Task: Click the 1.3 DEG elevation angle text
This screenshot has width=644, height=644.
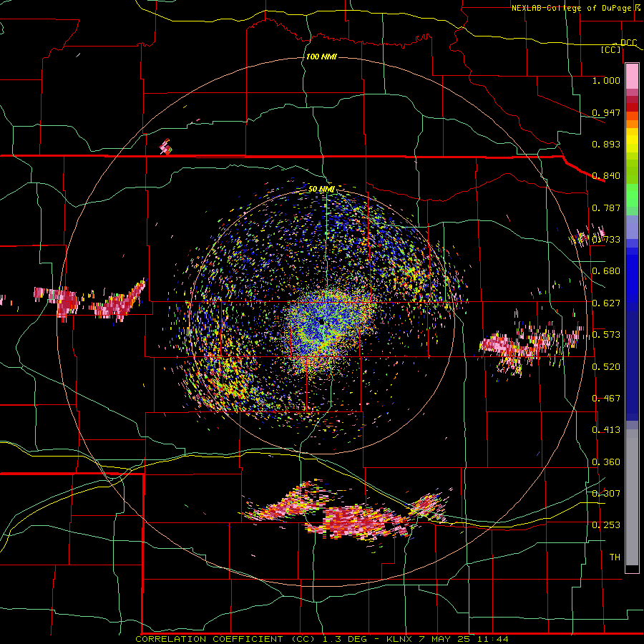Action: 344,639
